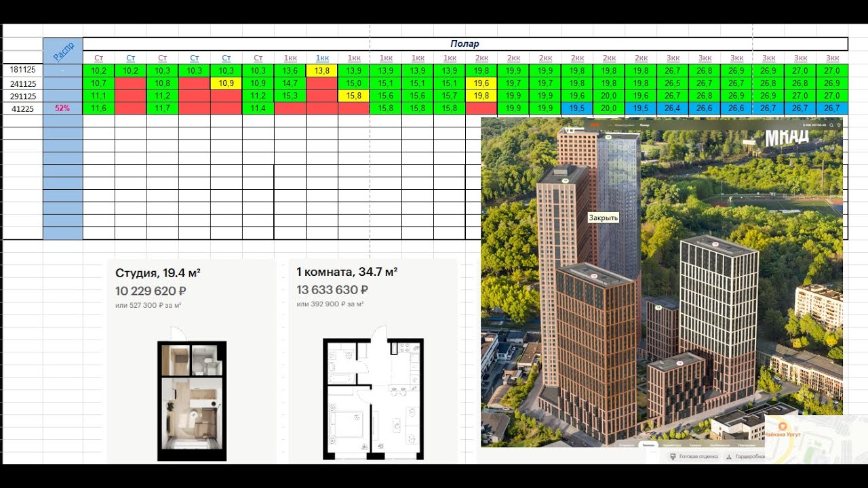
Task: Select the 11,4 cell
Action: pyautogui.click(x=258, y=108)
